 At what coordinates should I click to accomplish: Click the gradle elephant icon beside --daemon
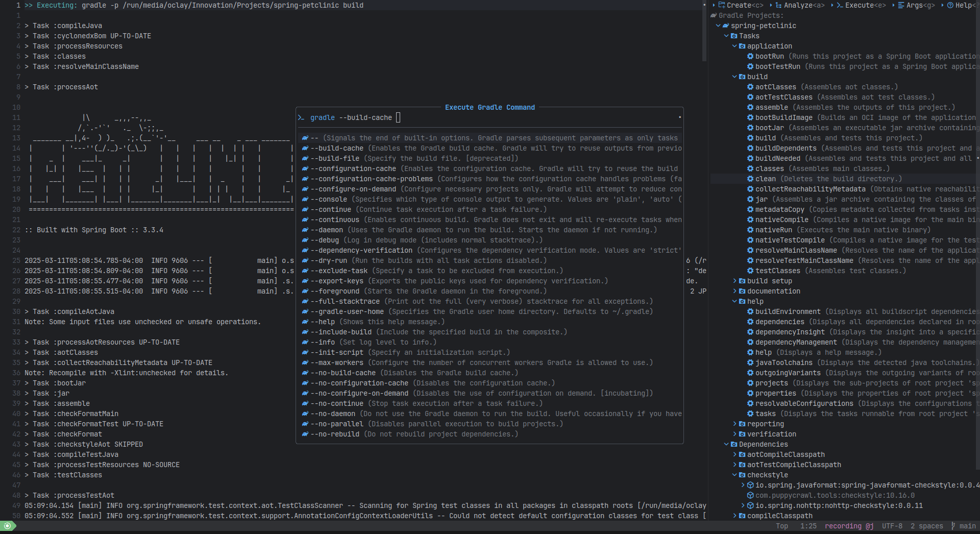pyautogui.click(x=305, y=230)
